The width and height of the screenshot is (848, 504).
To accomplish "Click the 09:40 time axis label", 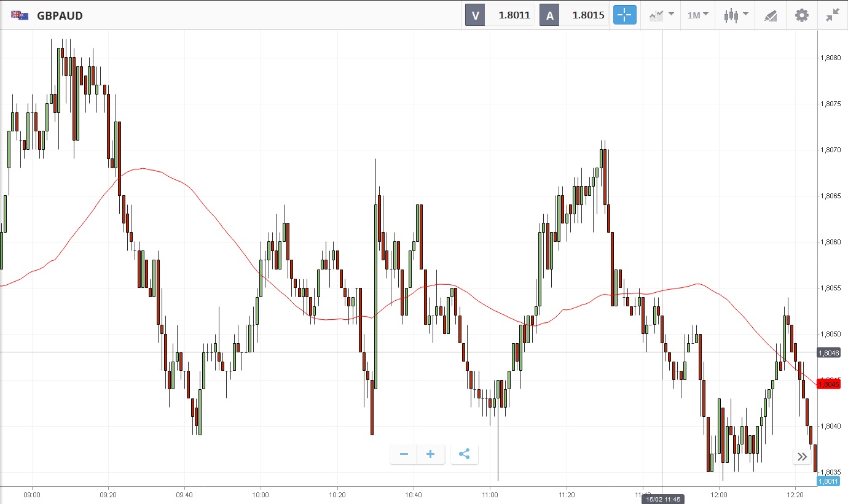I will (184, 494).
